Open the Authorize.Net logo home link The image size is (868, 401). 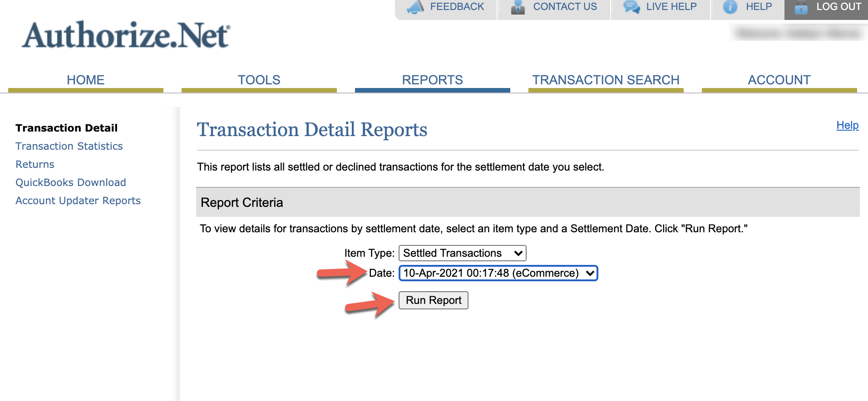point(126,35)
